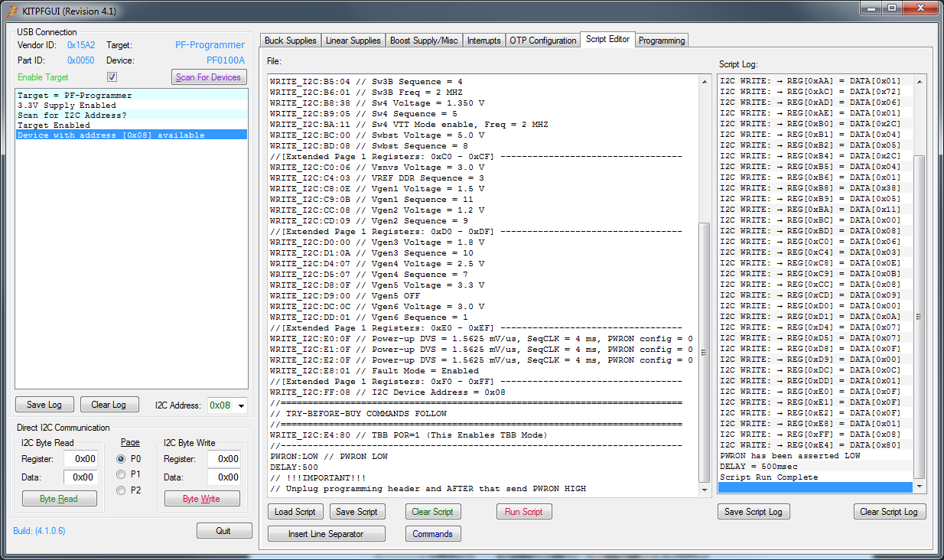Click the KITPFGUI title bar app icon
The height and width of the screenshot is (560, 944).
13,11
